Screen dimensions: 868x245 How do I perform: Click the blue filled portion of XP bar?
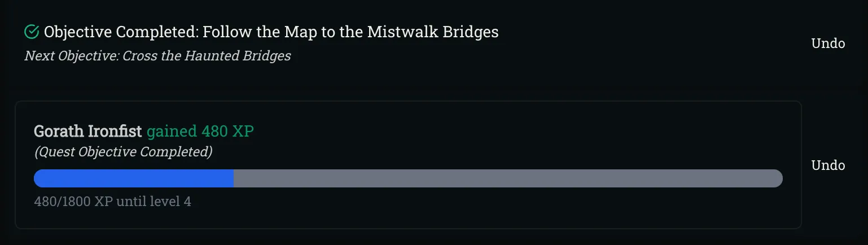[134, 178]
